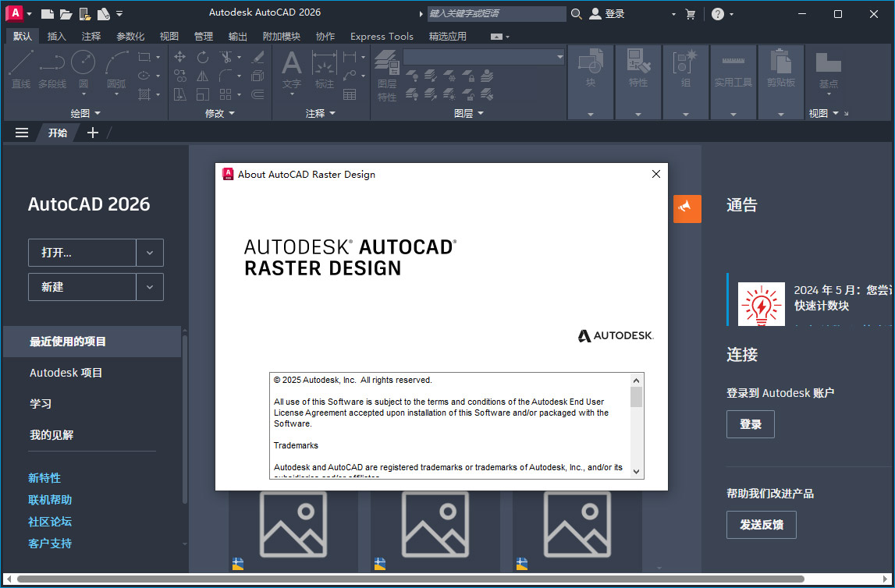Click the down arrow of the license text scrollbar
The image size is (895, 588).
(635, 471)
